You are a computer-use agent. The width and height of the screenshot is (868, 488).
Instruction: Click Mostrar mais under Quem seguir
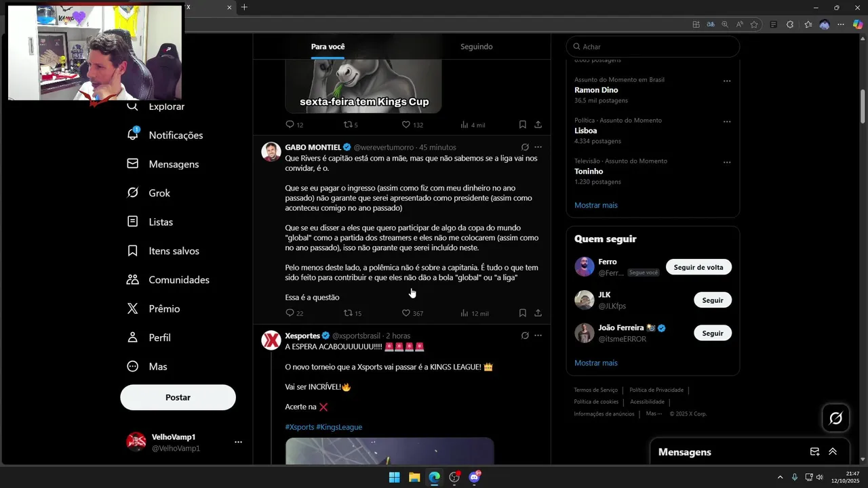tap(596, 363)
